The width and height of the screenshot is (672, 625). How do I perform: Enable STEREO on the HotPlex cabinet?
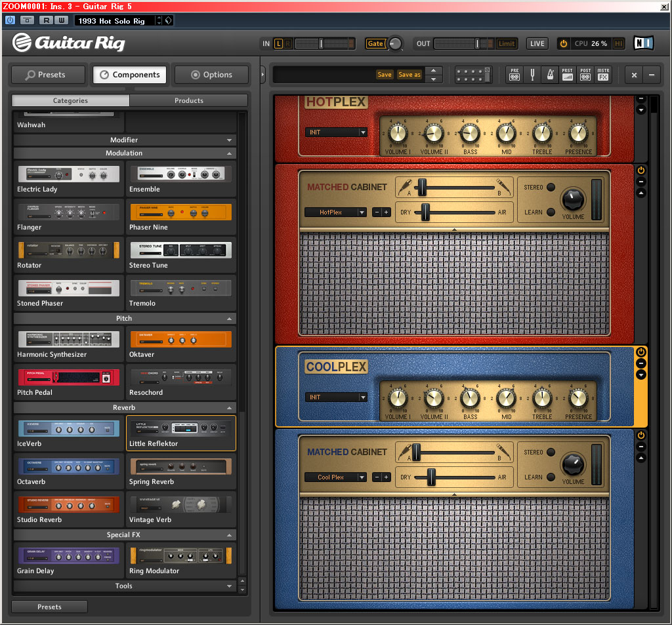[x=551, y=187]
